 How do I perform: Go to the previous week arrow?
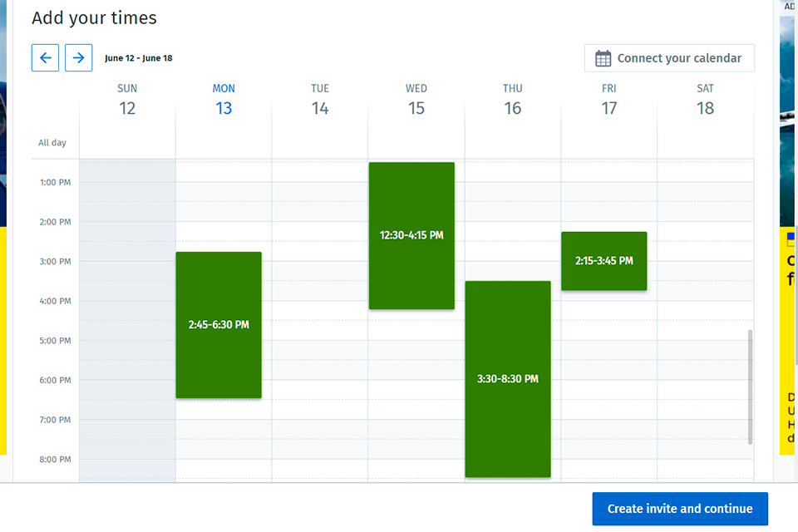point(45,58)
